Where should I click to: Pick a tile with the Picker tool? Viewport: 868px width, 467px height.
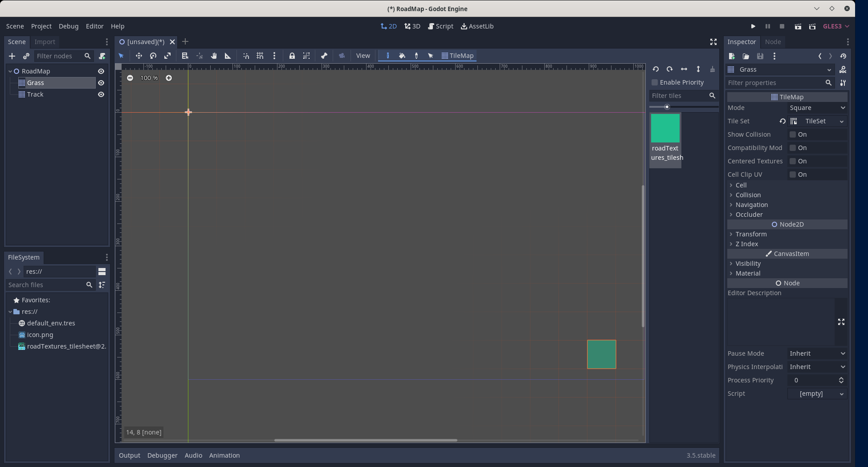[x=416, y=56]
